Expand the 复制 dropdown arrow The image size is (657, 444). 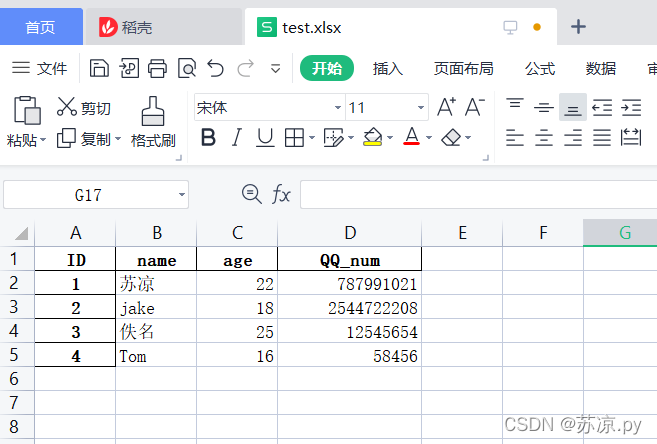[118, 139]
